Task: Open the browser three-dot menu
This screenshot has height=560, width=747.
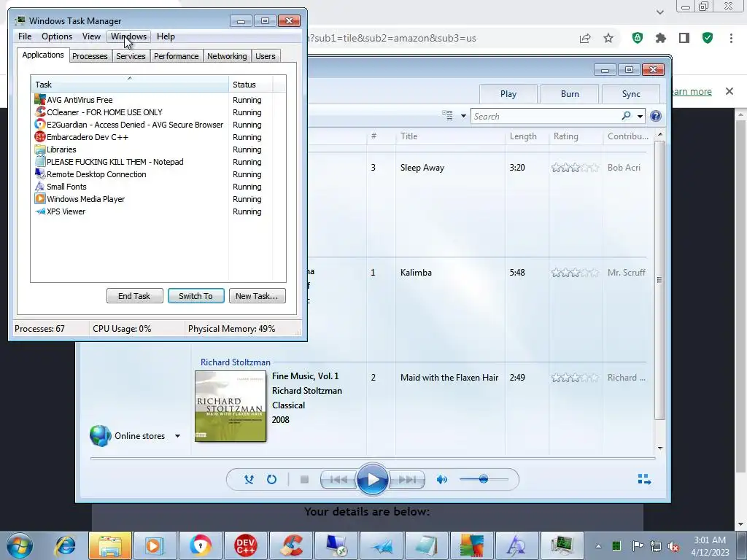Action: [x=731, y=38]
